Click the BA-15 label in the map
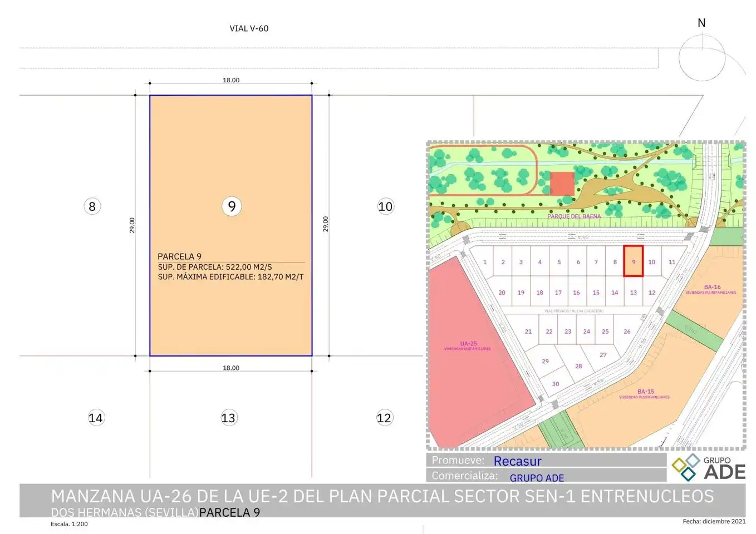This screenshot has height=534, width=756. [x=646, y=392]
